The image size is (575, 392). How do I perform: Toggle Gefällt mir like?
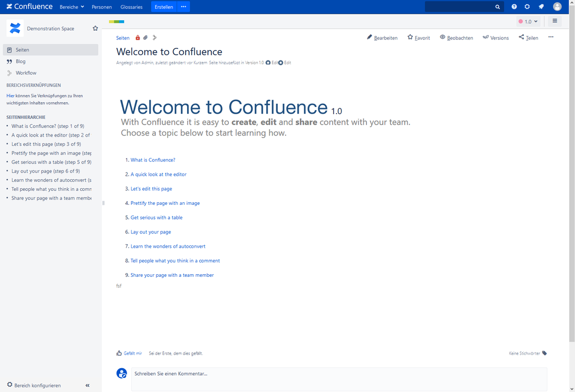[x=129, y=353]
